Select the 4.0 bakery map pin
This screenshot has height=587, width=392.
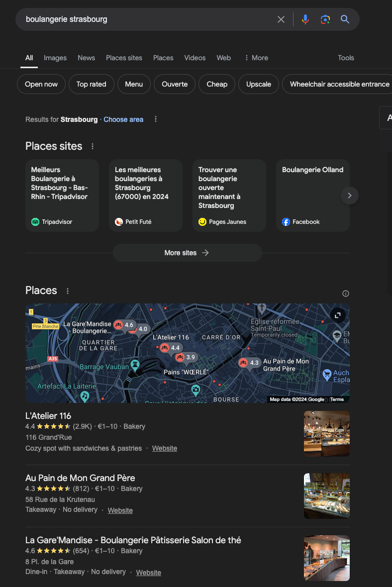click(142, 329)
